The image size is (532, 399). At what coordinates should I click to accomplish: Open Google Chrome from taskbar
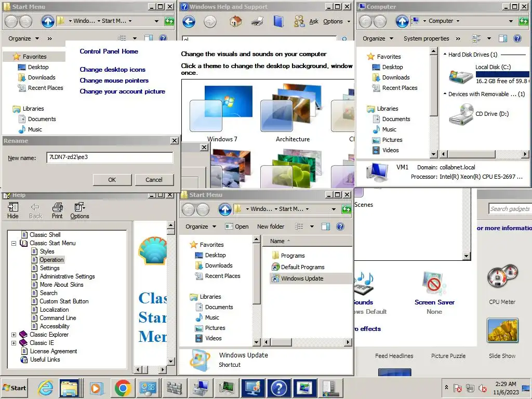click(123, 388)
